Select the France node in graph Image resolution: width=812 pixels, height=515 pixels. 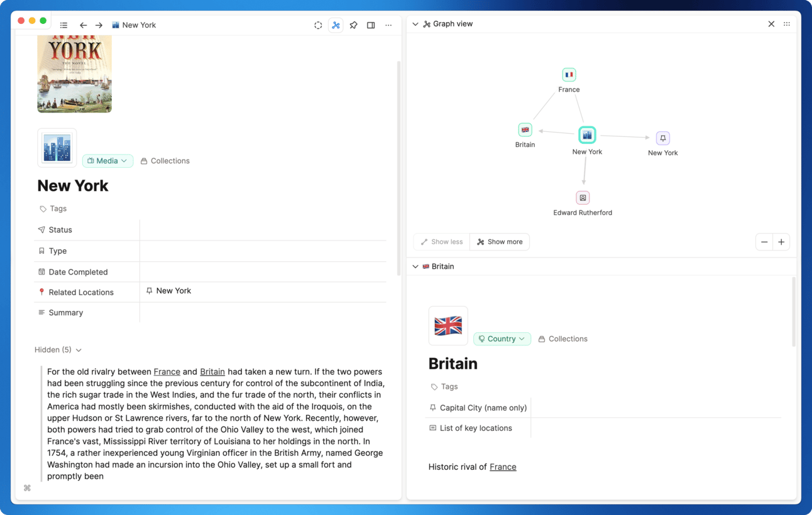point(569,75)
